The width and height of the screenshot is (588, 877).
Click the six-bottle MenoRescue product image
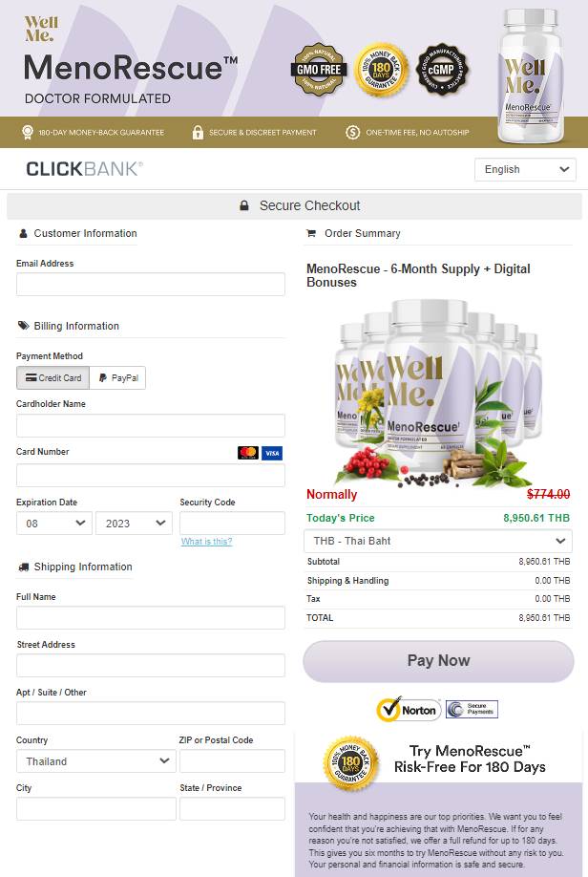pos(438,393)
